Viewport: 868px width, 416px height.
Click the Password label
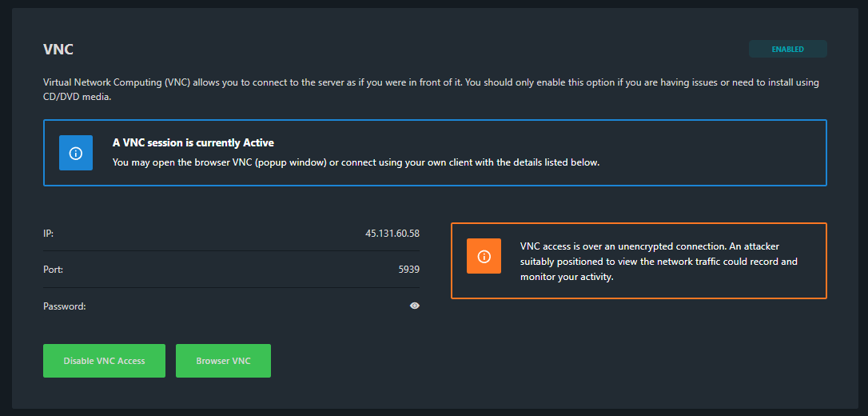pyautogui.click(x=64, y=306)
